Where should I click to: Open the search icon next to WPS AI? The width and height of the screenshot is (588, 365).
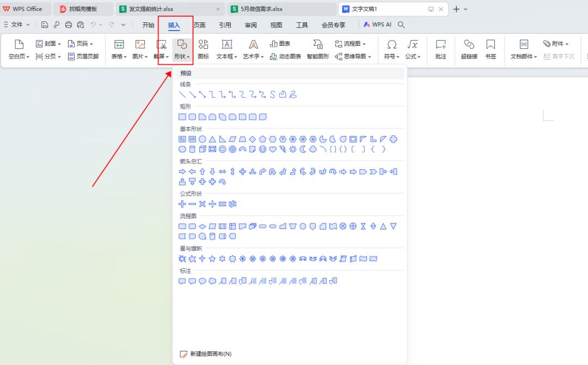(x=401, y=24)
